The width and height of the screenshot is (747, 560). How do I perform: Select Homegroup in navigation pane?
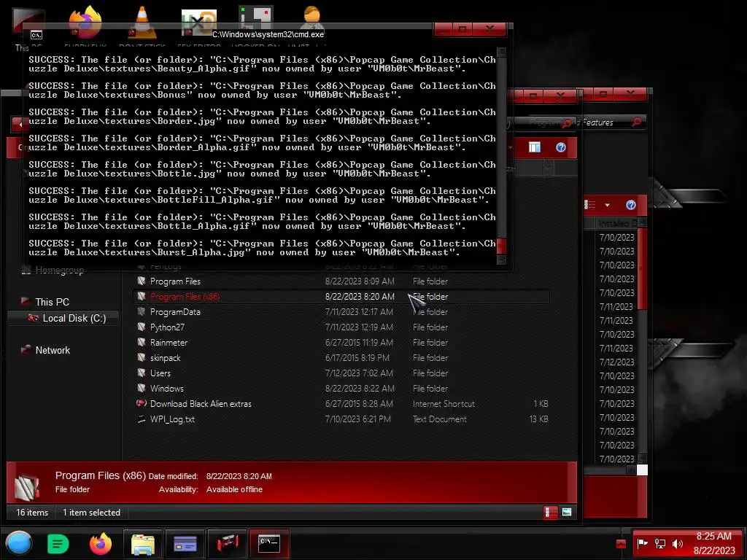click(x=59, y=270)
